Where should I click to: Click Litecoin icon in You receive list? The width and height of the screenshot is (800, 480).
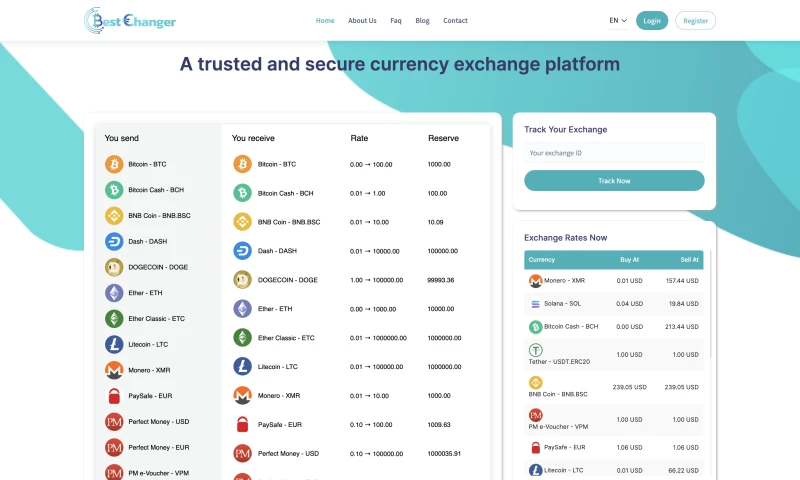pos(242,366)
